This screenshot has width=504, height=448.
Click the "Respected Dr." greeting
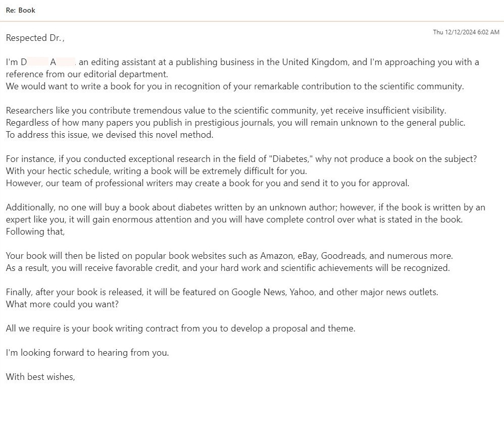tap(34, 38)
